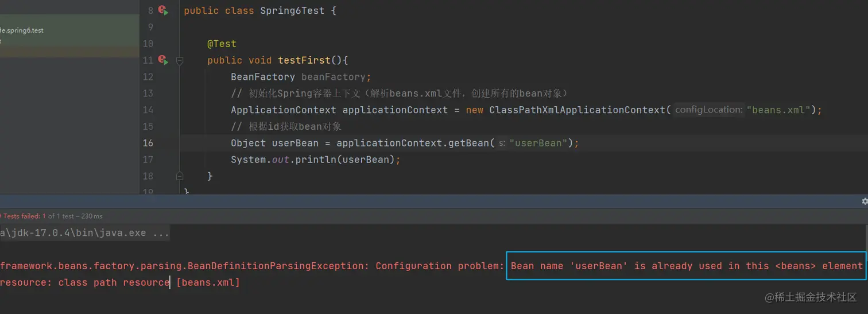This screenshot has width=868, height=314.
Task: Click the "beans.xml" string literal
Action: tap(778, 110)
